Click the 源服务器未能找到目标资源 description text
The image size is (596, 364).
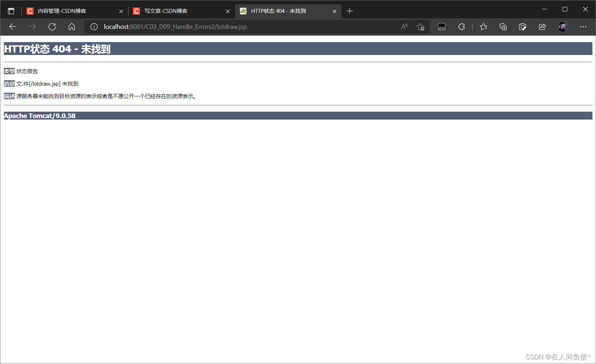(x=106, y=96)
